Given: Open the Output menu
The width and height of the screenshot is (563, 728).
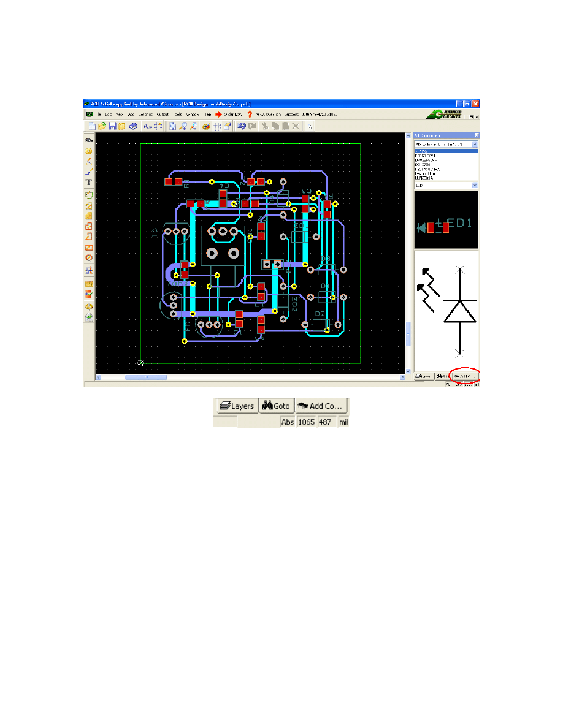Looking at the screenshot, I should (163, 114).
